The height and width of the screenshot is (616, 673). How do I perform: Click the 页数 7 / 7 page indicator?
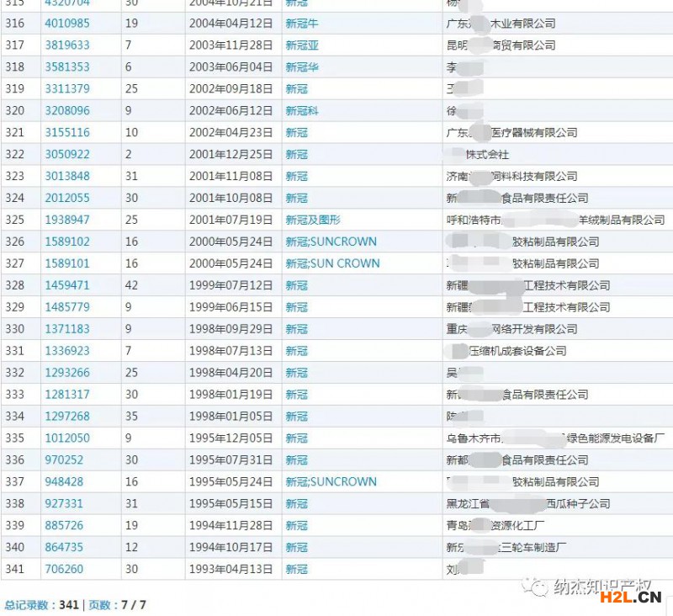118,605
